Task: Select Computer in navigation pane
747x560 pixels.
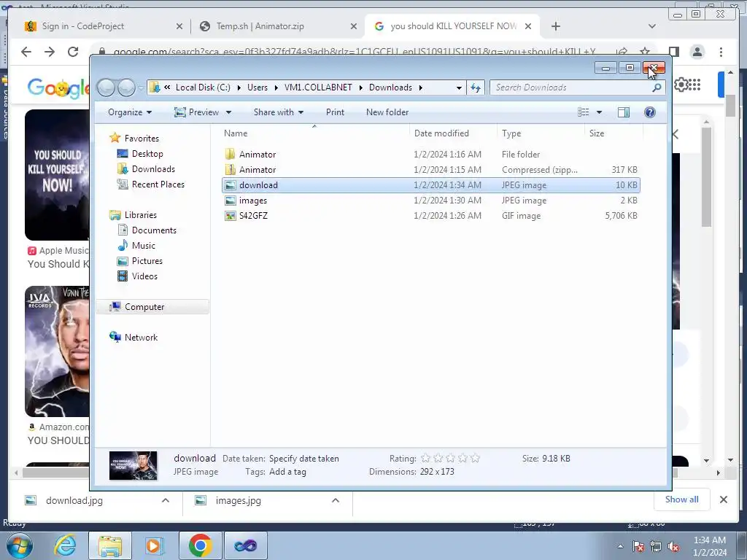Action: click(144, 307)
